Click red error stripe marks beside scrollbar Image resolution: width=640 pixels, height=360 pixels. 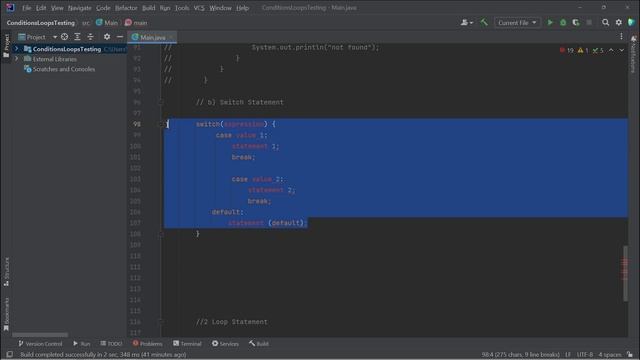pos(624,268)
